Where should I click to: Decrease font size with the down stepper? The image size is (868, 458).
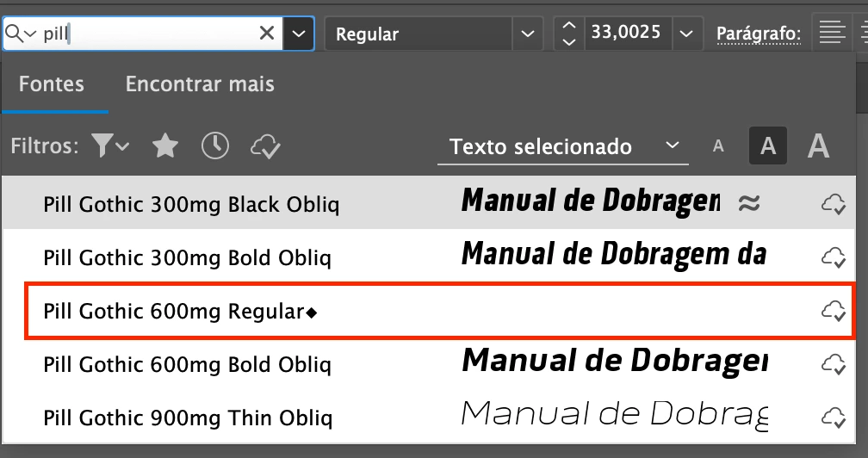click(x=569, y=42)
